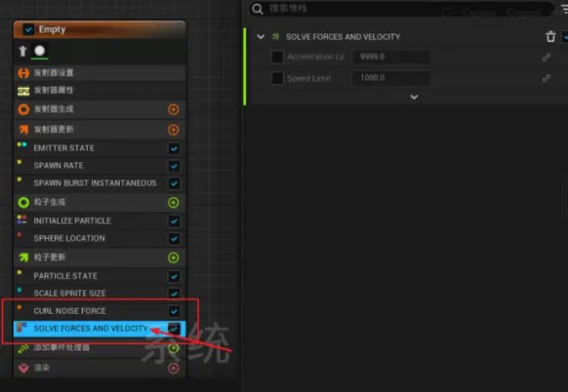Click the orange 发射器设置 icon

[23, 73]
